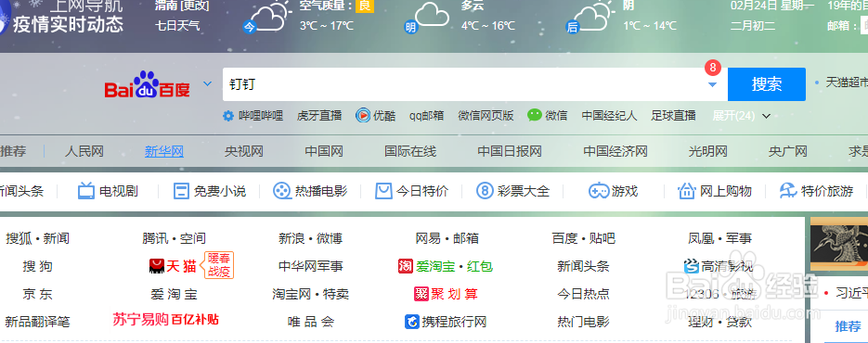Open the 微信网页版 link
Viewport: 868px width, 343px height.
click(x=486, y=116)
